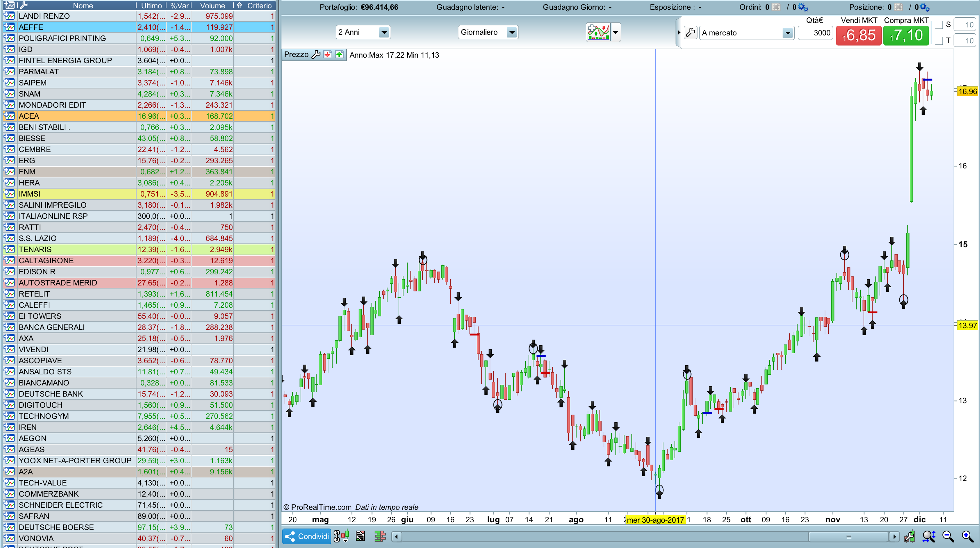Click the S stop value field
The image size is (980, 548).
click(965, 25)
